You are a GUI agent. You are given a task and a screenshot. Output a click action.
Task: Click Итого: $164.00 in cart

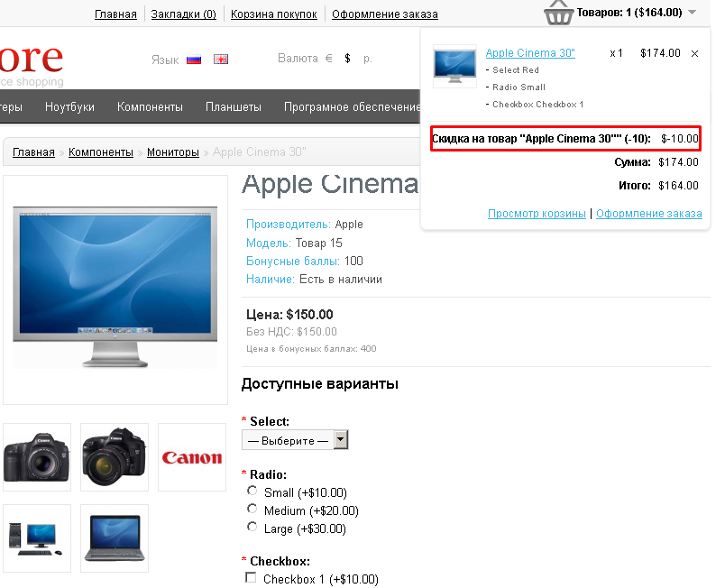tap(658, 186)
